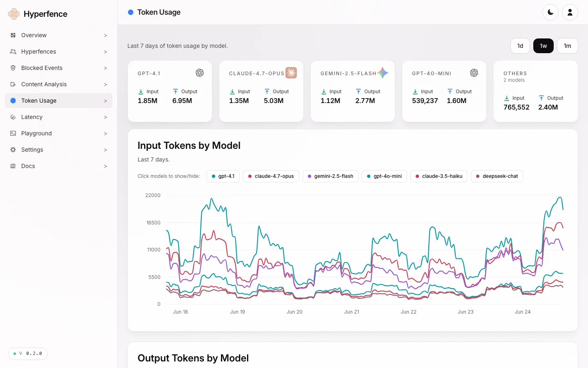Click the Hyperfence logo icon
The image size is (588, 368).
pyautogui.click(x=14, y=14)
